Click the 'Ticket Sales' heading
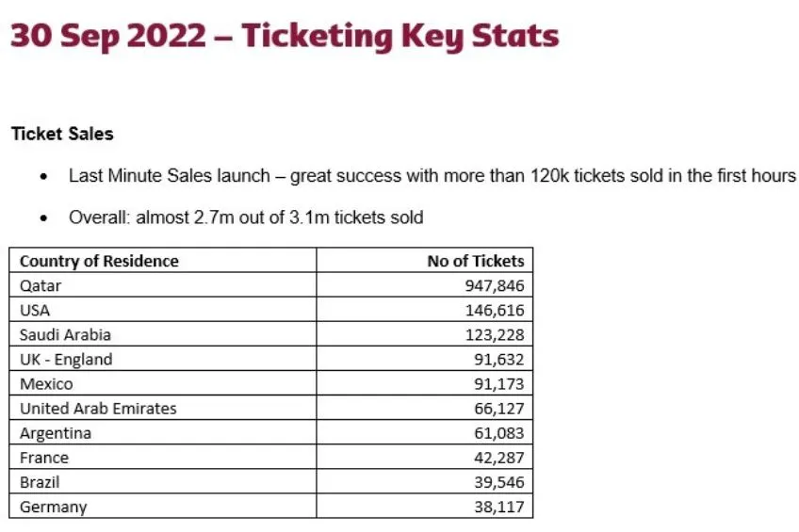 (x=62, y=134)
